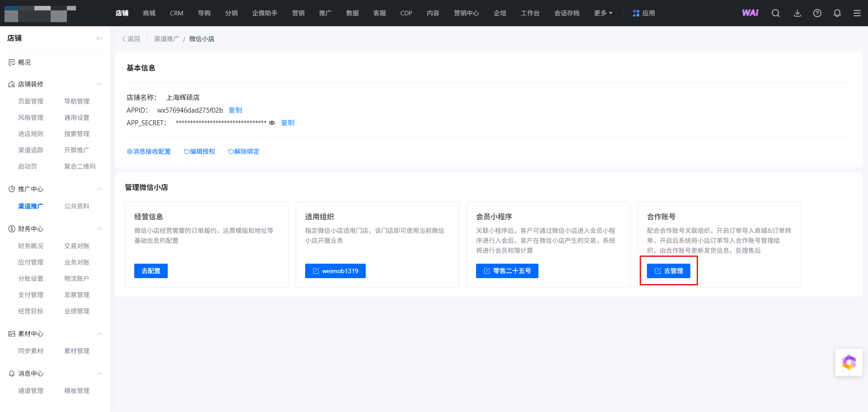Screen dimensions: 868x412
Task: Open the help question mark icon
Action: 817,13
